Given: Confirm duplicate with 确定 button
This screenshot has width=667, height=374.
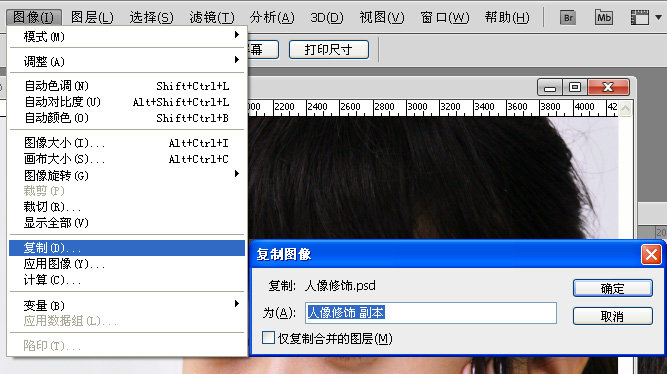Looking at the screenshot, I should 613,288.
